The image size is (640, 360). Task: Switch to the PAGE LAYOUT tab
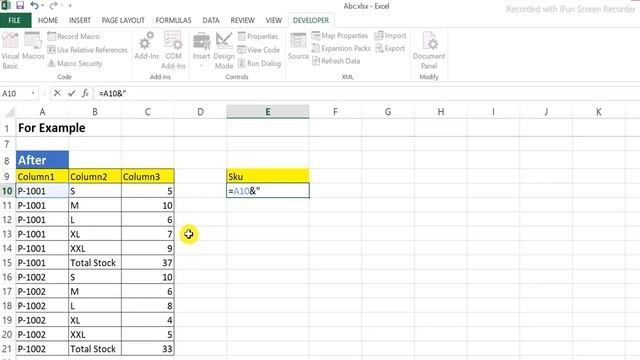123,20
